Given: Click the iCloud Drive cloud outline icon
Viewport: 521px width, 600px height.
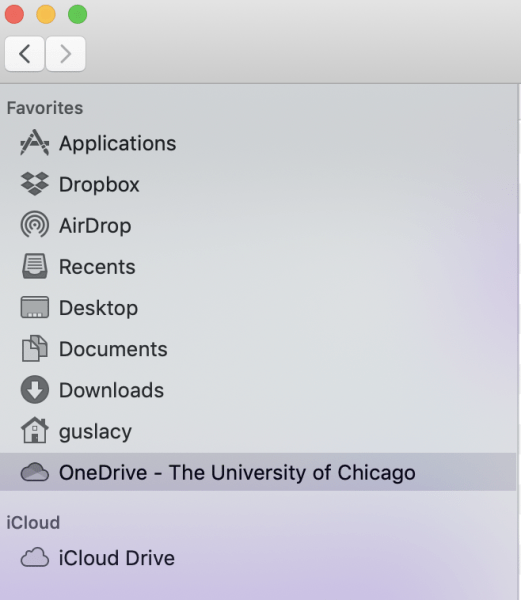Looking at the screenshot, I should [x=34, y=557].
